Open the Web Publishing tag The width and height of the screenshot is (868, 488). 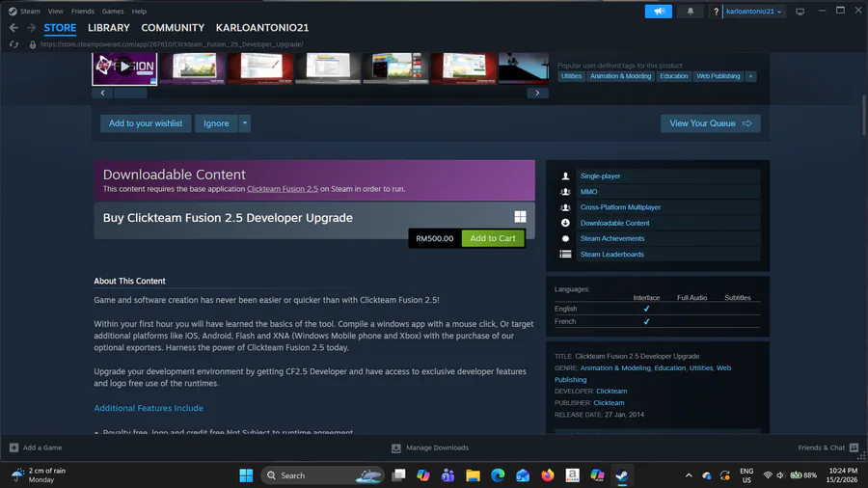(x=718, y=76)
